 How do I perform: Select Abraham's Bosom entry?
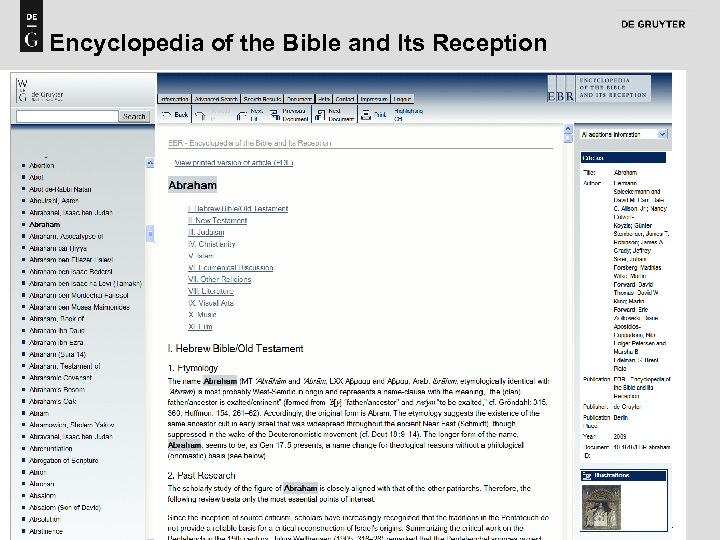(57, 390)
